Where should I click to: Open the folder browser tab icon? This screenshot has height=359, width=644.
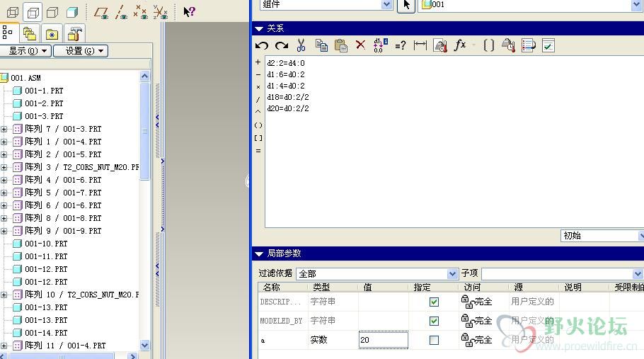click(x=30, y=34)
